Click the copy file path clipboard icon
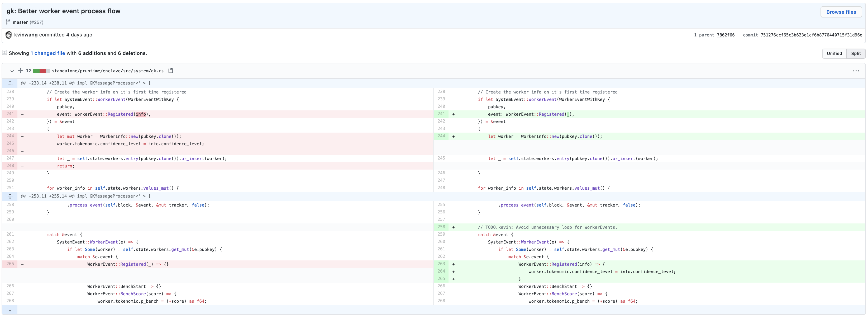This screenshot has width=868, height=318. tap(171, 71)
